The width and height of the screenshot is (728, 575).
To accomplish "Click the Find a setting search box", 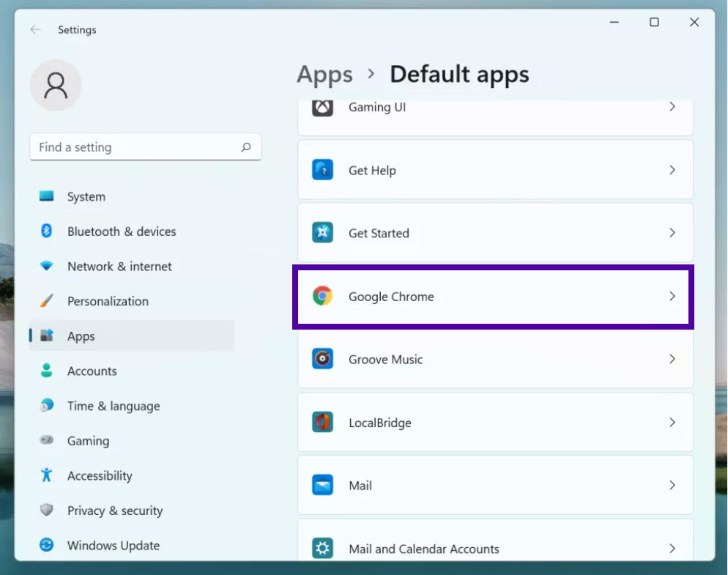I will pyautogui.click(x=145, y=147).
